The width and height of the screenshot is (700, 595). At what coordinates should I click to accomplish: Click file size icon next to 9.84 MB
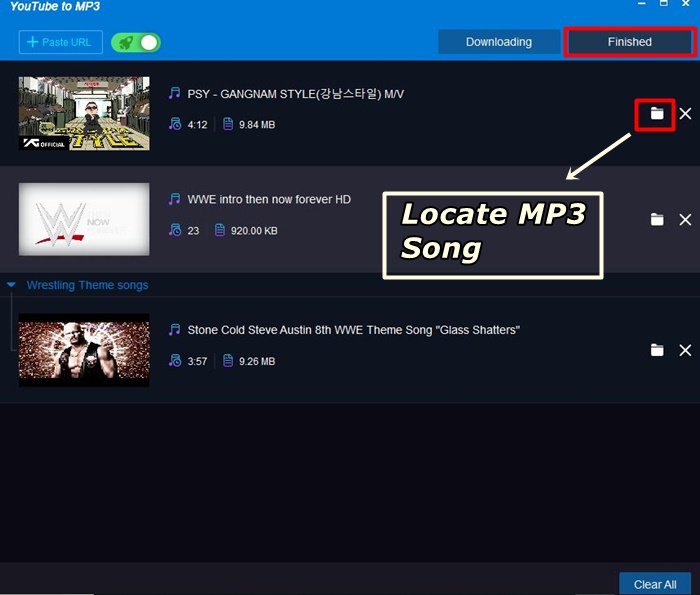pyautogui.click(x=228, y=124)
